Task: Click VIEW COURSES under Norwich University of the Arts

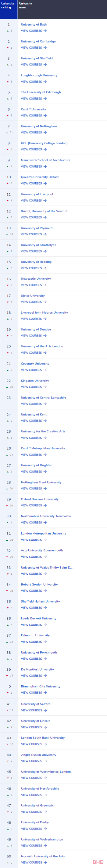Action: 31,862
